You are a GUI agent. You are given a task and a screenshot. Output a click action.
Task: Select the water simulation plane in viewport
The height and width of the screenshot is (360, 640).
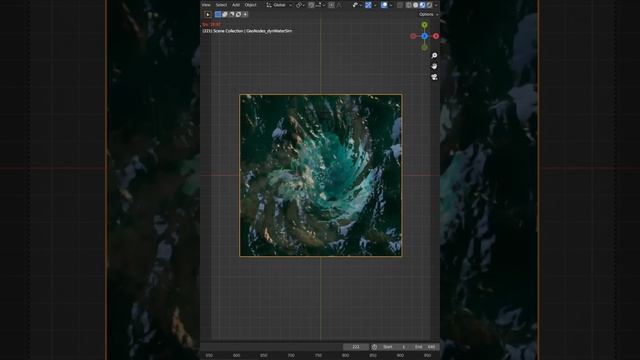pos(321,176)
